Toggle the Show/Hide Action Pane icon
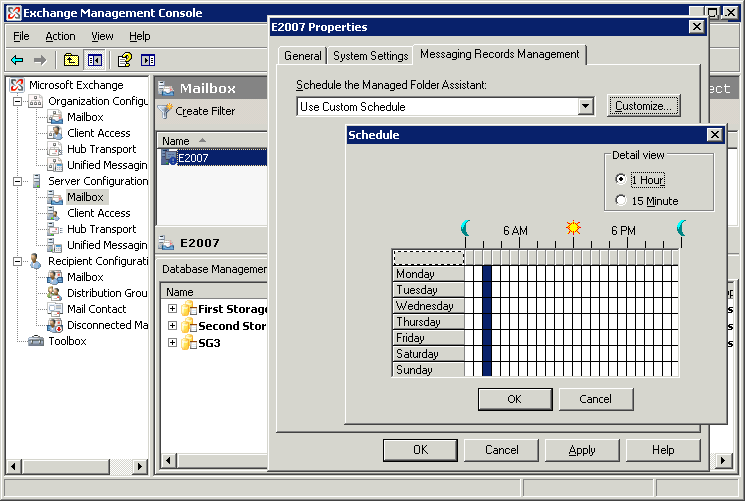The height and width of the screenshot is (501, 745). [148, 60]
